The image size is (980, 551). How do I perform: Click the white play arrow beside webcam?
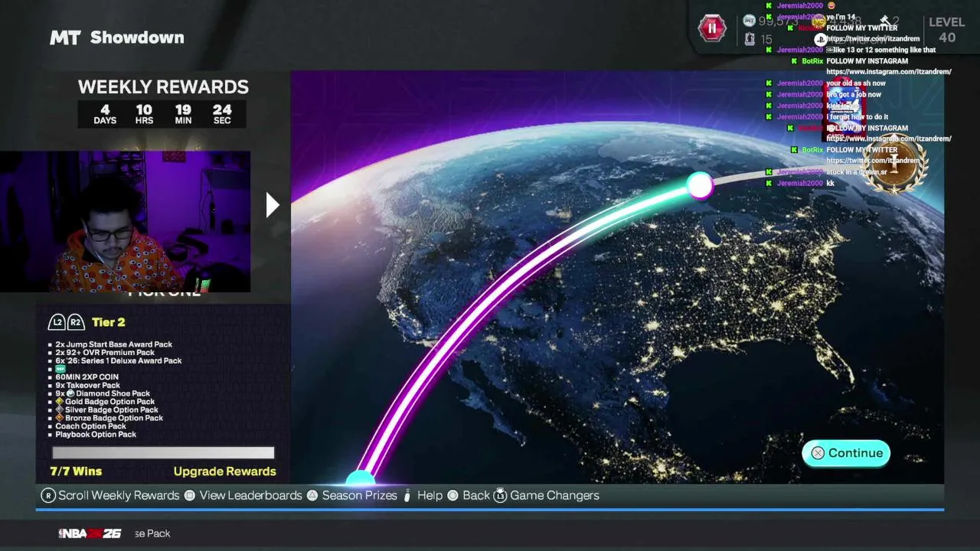(x=273, y=204)
